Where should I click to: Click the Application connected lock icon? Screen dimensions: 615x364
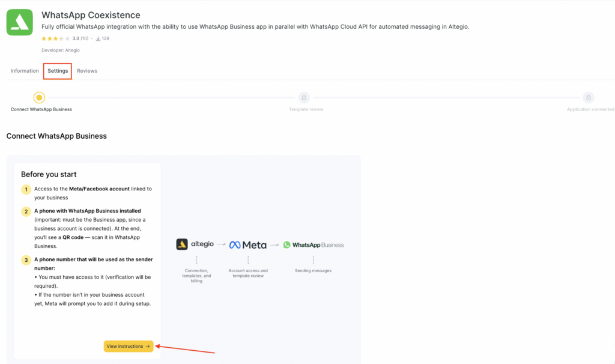pos(589,97)
